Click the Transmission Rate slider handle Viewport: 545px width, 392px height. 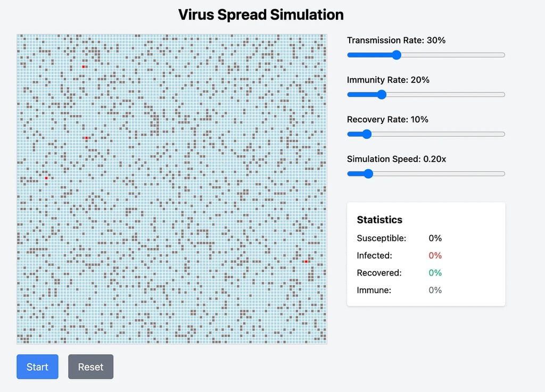395,55
